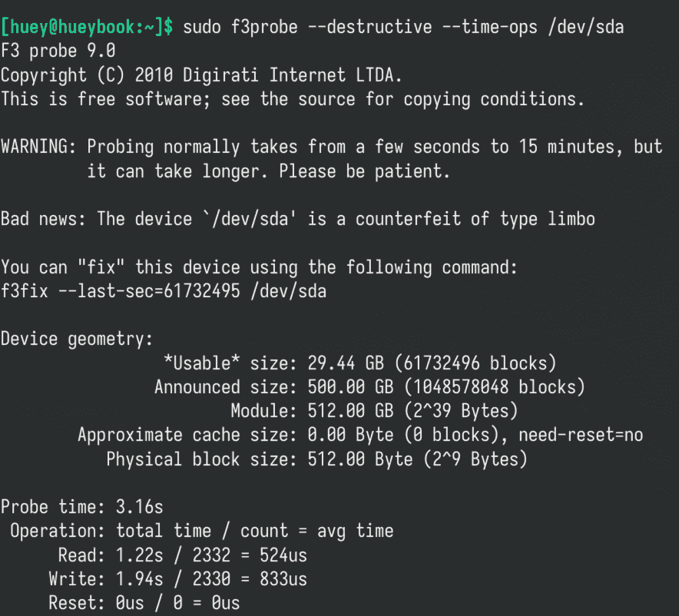The height and width of the screenshot is (616, 679).
Task: Click the word "limbo" counterfeit type
Action: (572, 219)
